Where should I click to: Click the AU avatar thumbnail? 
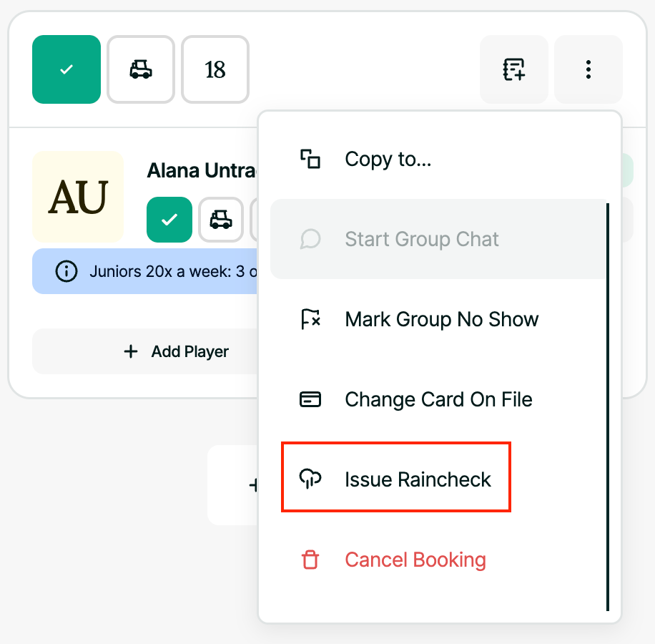pyautogui.click(x=78, y=197)
